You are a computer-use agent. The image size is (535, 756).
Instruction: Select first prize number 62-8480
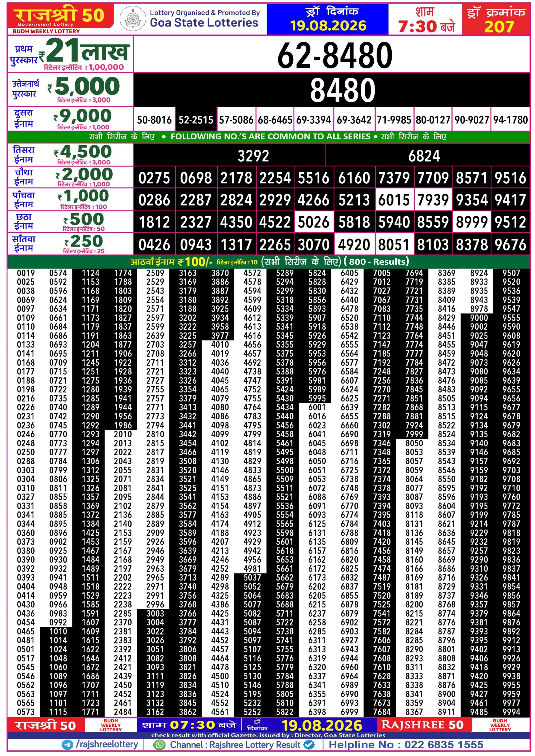(x=335, y=55)
